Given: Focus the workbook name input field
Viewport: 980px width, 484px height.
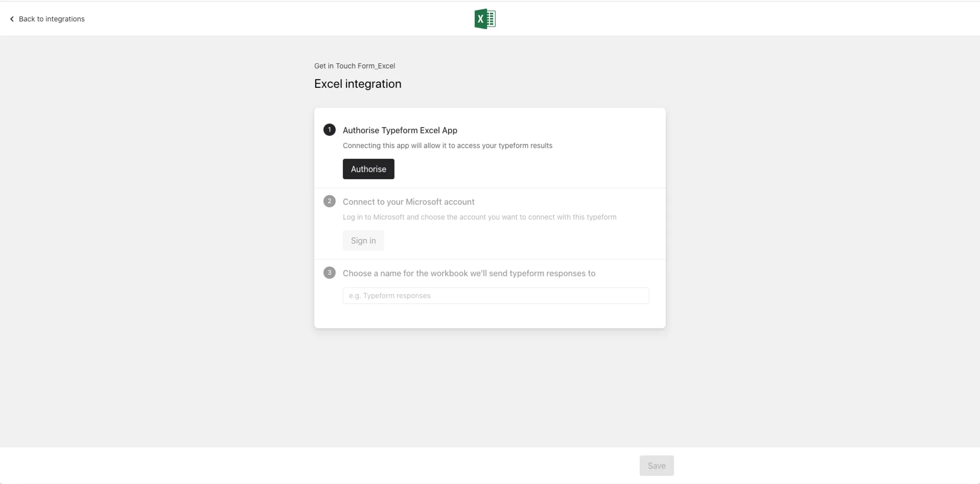Looking at the screenshot, I should coord(496,296).
